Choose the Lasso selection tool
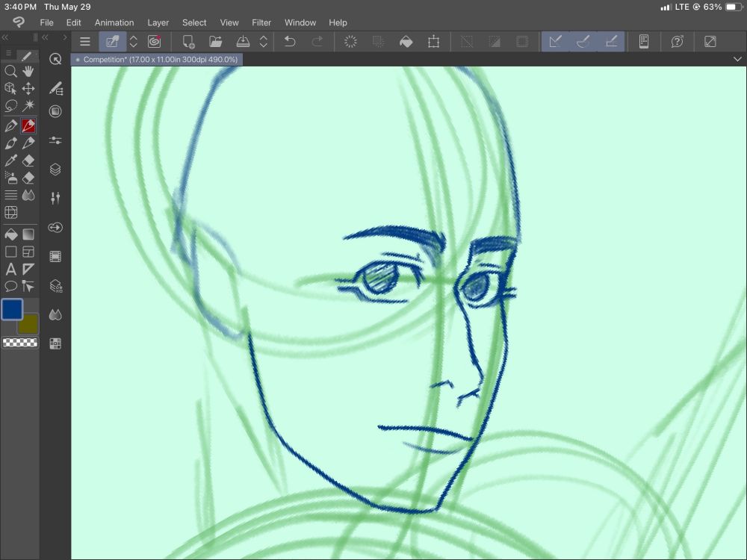The image size is (747, 560). point(10,106)
